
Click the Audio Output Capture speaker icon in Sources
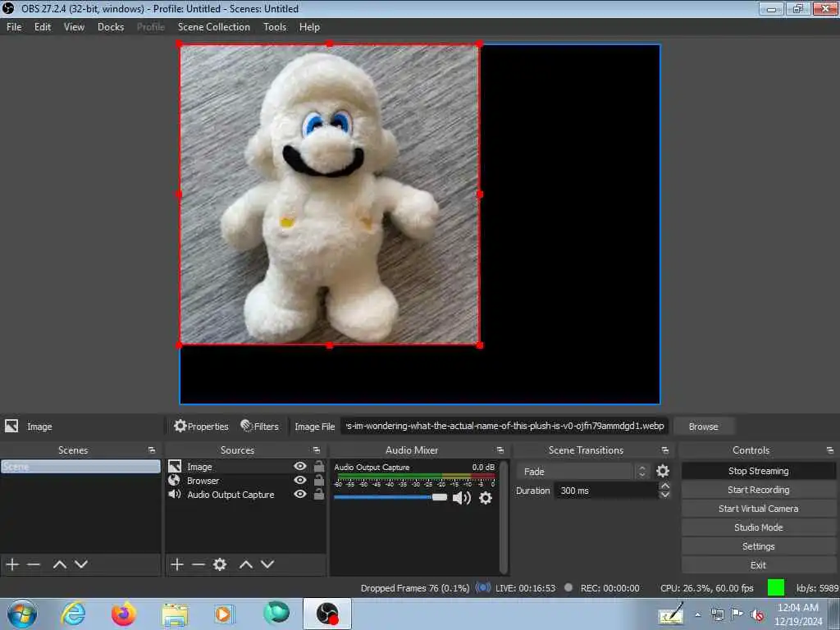click(x=174, y=494)
